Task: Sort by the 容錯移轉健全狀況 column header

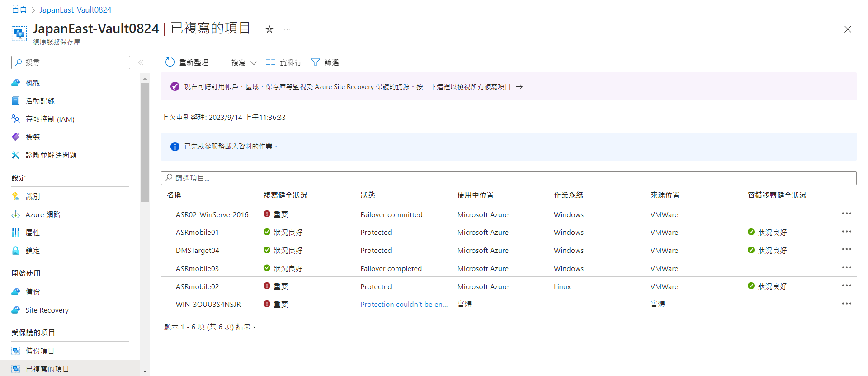Action: click(777, 195)
